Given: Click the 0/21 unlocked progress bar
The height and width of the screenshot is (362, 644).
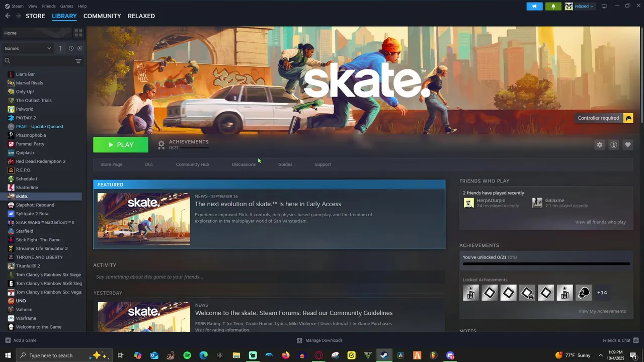Looking at the screenshot, I should click(x=546, y=263).
